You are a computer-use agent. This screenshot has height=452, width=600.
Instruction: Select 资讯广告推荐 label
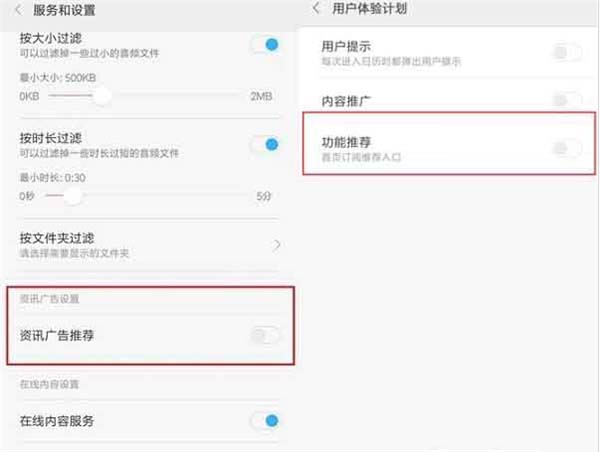pos(57,336)
